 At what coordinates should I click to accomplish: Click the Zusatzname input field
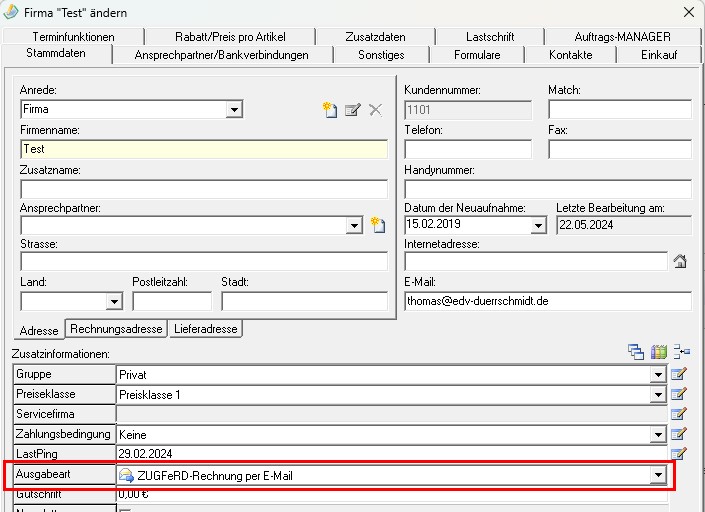pyautogui.click(x=204, y=189)
